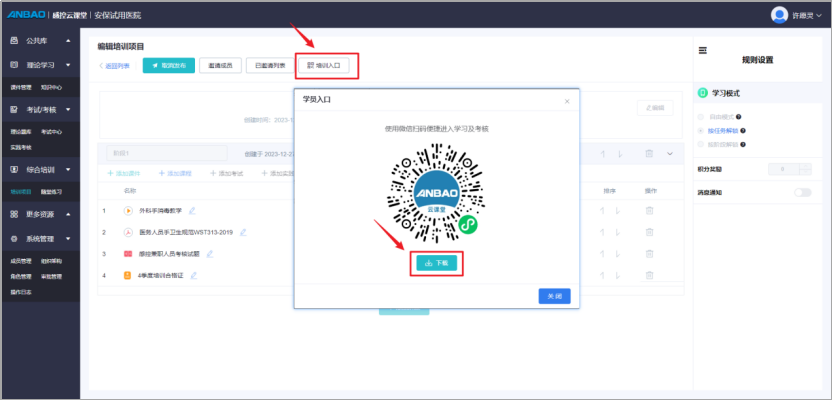The height and width of the screenshot is (400, 832).
Task: Move the stage up using header arrow
Action: pos(603,153)
